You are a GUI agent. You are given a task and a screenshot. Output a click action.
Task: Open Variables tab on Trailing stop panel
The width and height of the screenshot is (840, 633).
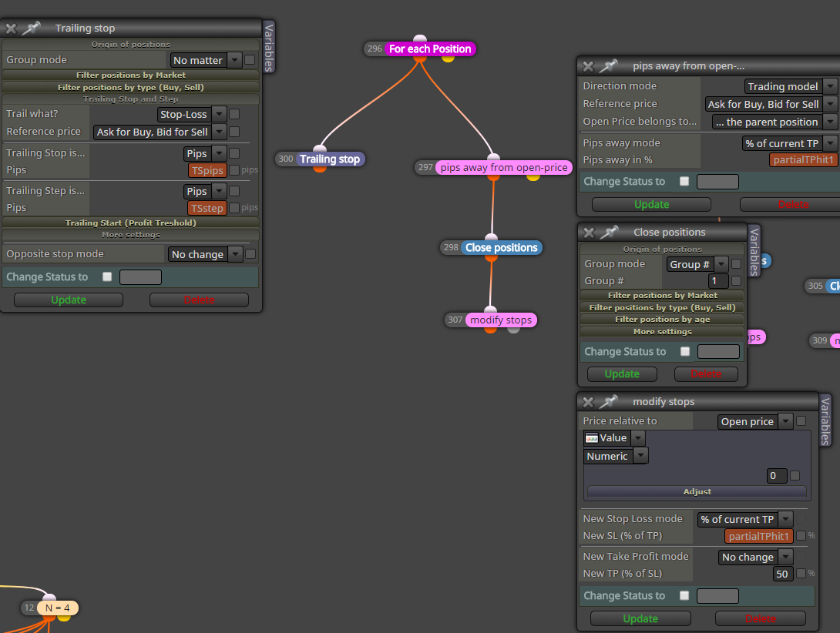(x=269, y=47)
